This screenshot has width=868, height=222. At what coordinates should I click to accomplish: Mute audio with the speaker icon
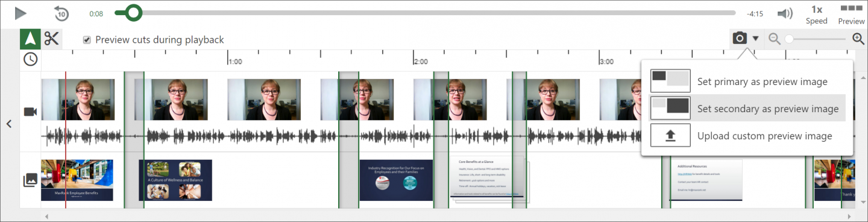(784, 13)
